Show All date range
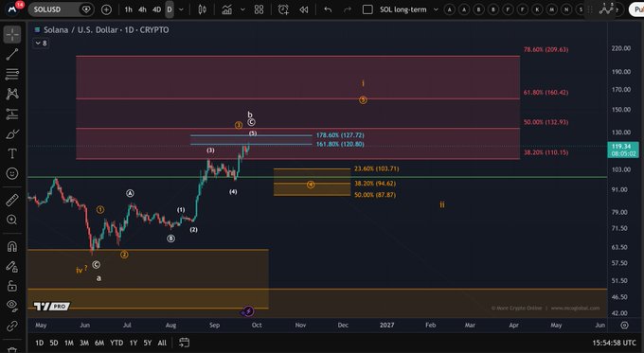This screenshot has width=644, height=353. (x=162, y=343)
